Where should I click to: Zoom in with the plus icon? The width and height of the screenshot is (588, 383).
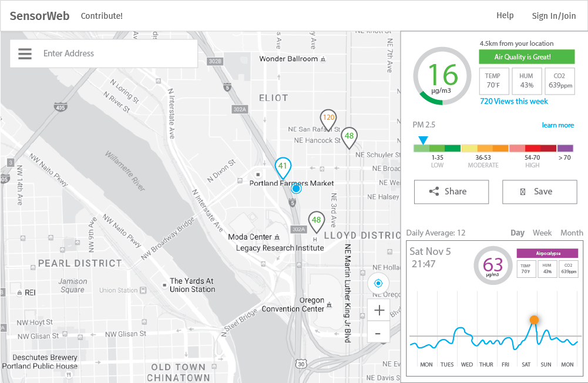(x=379, y=310)
